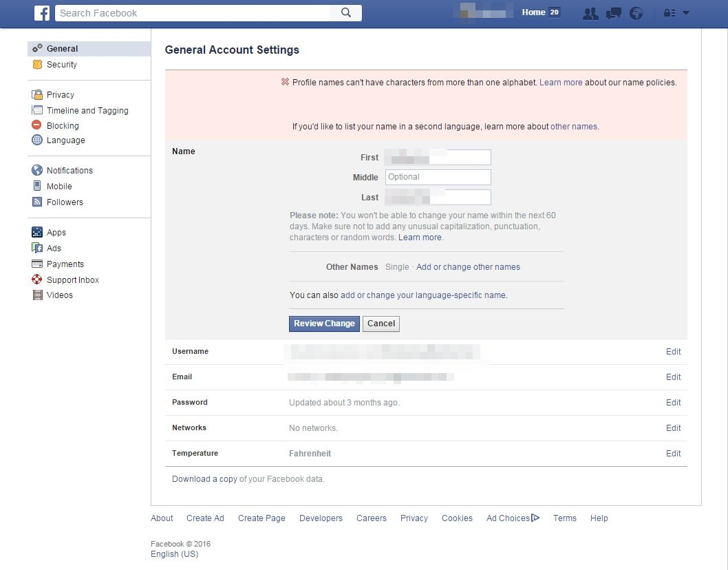Open the Terms footer link
This screenshot has height=570, width=728.
[x=564, y=518]
